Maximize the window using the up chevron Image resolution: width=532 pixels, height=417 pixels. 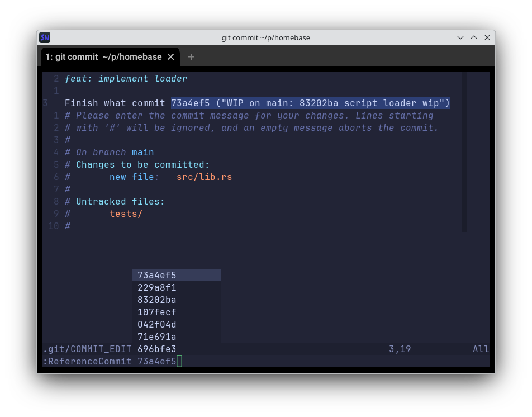(x=474, y=37)
